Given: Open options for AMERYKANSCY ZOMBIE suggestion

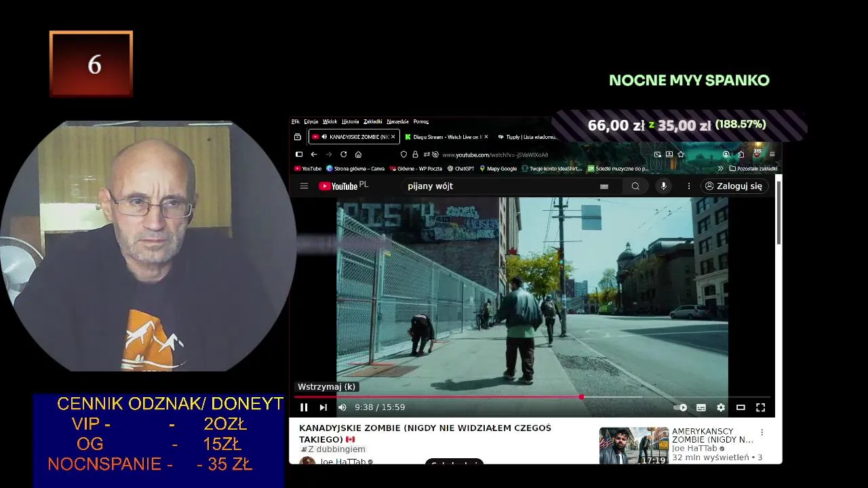Looking at the screenshot, I should [x=762, y=432].
